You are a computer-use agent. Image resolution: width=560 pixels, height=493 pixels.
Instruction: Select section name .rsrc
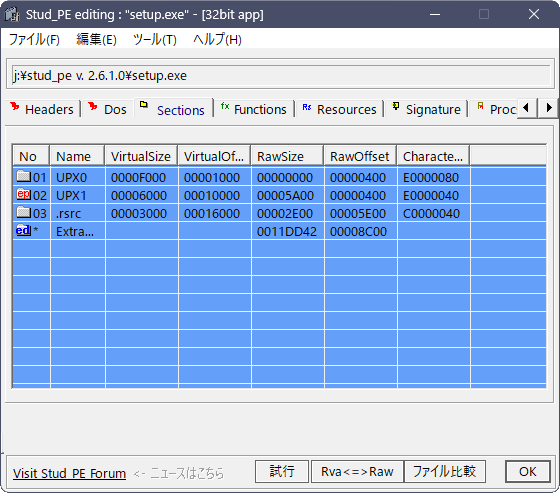(x=69, y=214)
